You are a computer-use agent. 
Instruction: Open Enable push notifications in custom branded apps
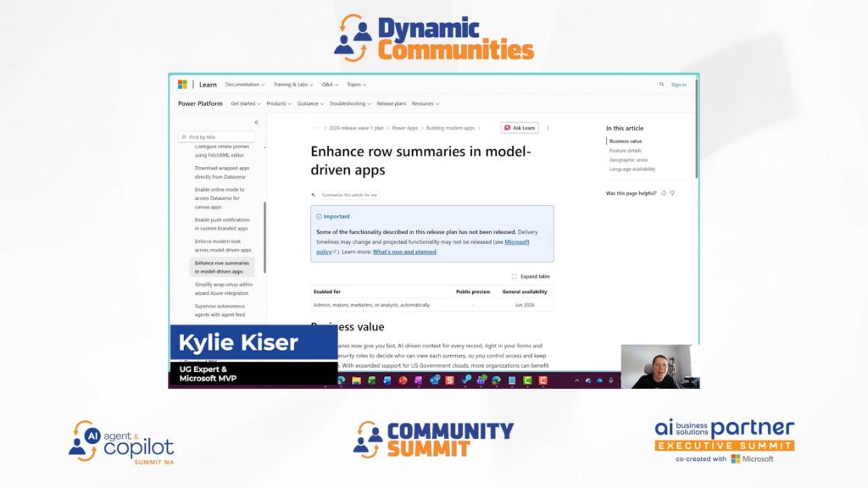(x=222, y=224)
